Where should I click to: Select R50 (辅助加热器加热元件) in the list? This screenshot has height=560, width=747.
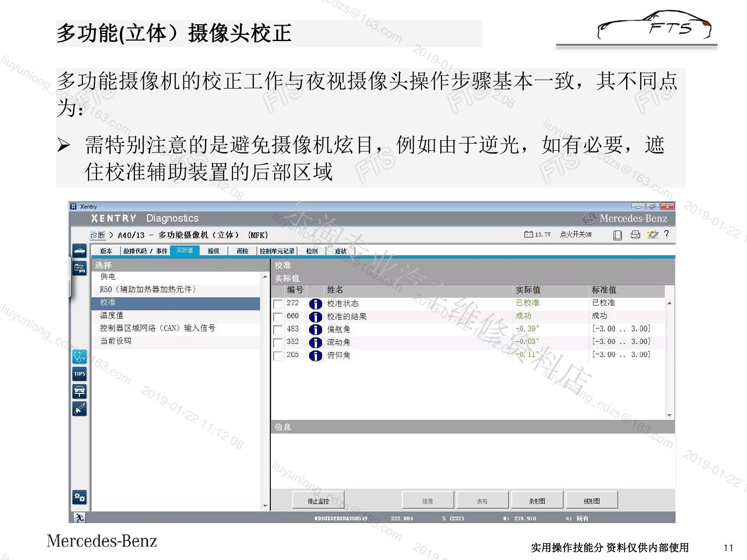(176, 289)
